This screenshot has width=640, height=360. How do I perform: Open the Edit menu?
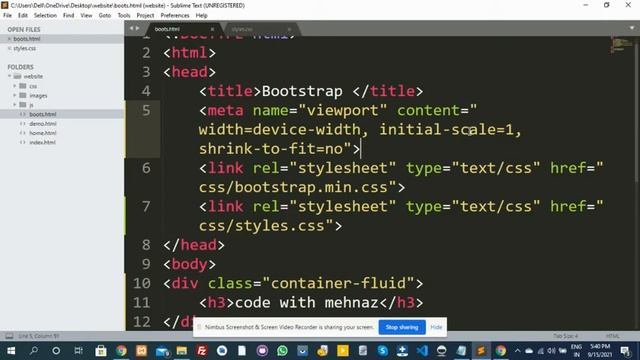click(23, 16)
